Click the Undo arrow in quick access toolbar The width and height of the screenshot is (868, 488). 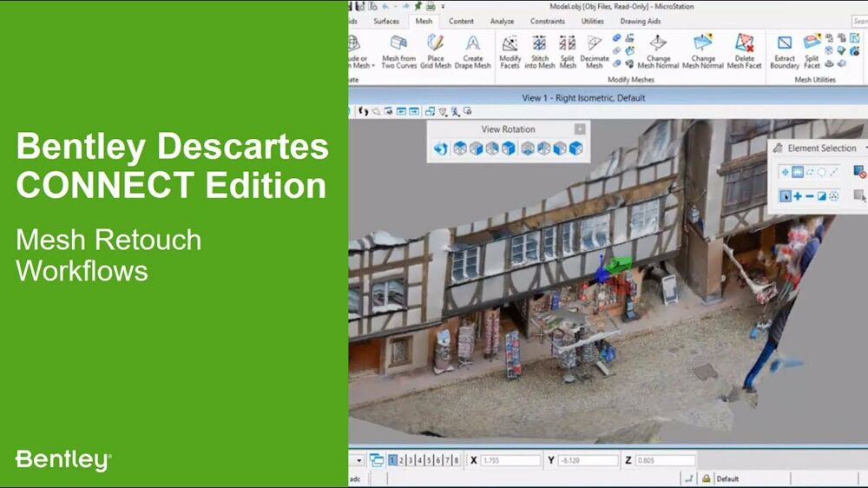point(385,6)
